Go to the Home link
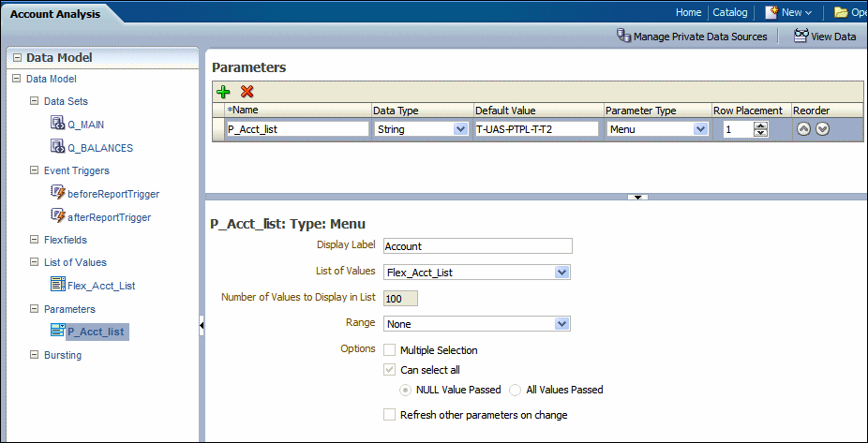Viewport: 868px width, 443px height. (x=688, y=12)
